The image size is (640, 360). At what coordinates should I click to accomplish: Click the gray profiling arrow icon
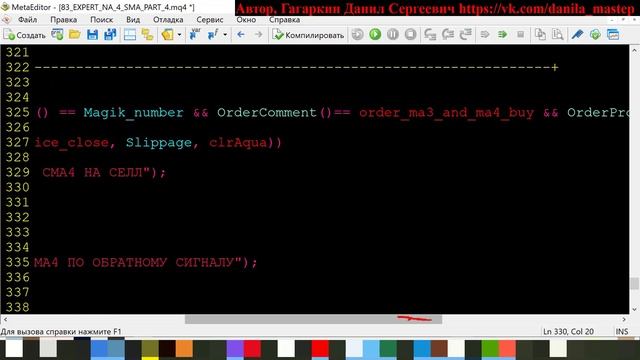pyautogui.click(x=485, y=35)
